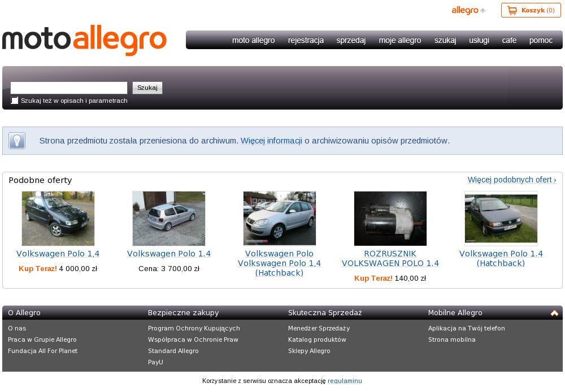The height and width of the screenshot is (392, 565).
Task: Click the 'O Allegro' footer heading
Action: (x=24, y=313)
